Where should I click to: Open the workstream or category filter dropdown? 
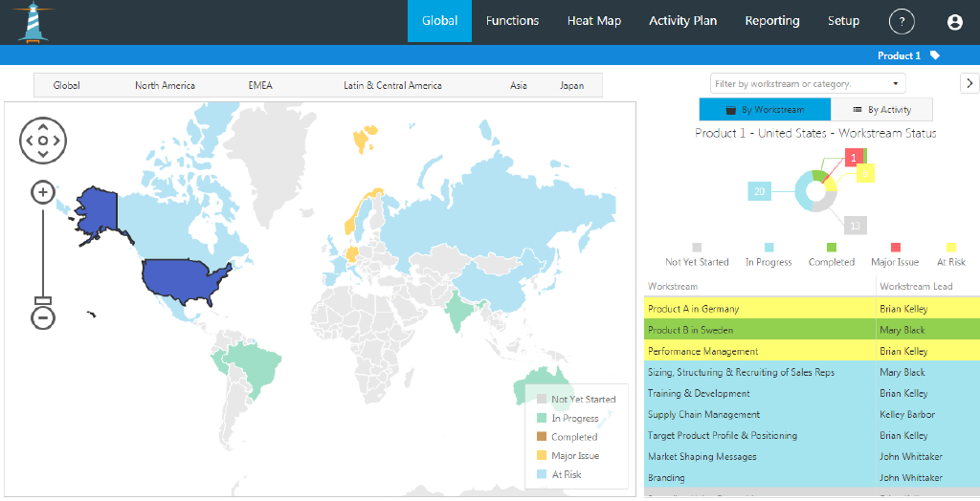click(x=807, y=84)
